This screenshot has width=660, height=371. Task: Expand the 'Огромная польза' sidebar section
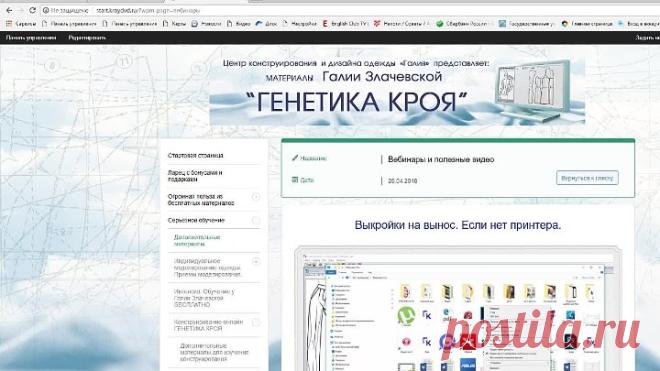255,197
